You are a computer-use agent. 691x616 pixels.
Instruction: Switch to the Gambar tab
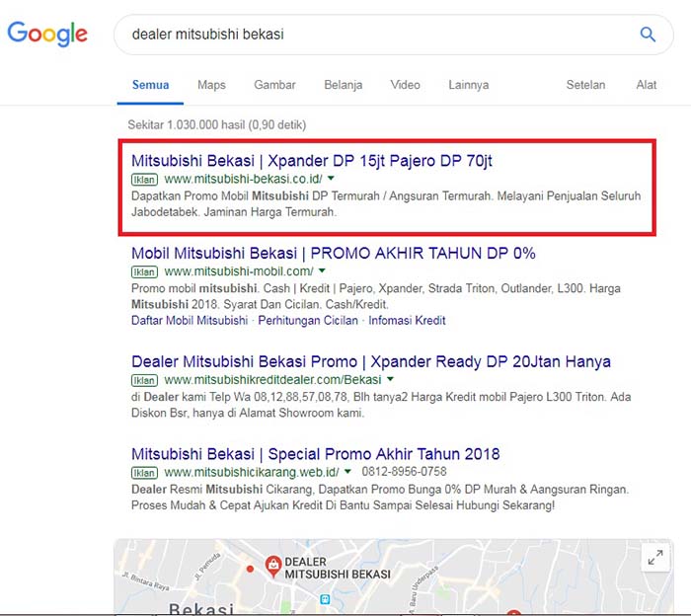click(x=274, y=85)
